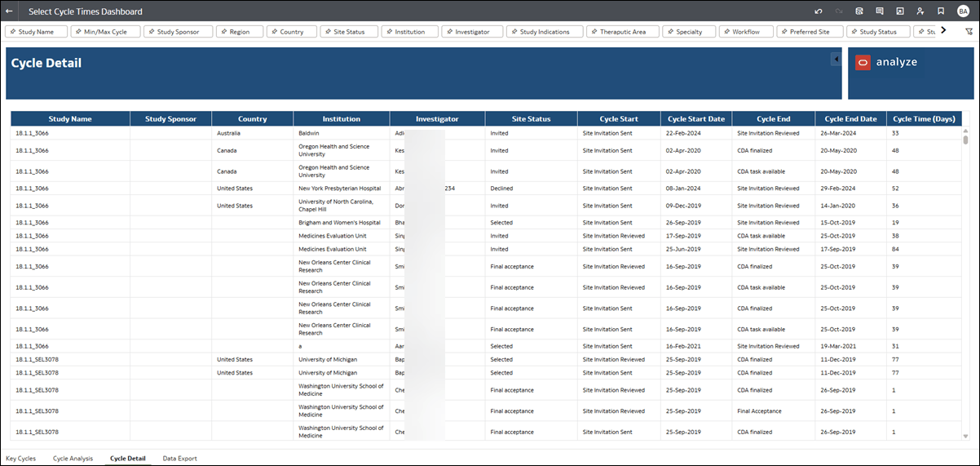Image resolution: width=980 pixels, height=466 pixels.
Task: Click the export arrow-in-box icon
Action: tap(900, 11)
